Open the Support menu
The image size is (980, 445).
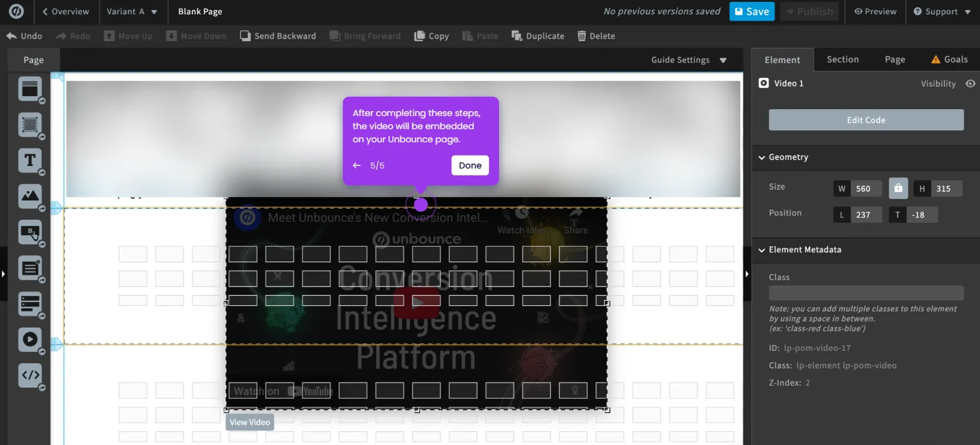point(942,11)
